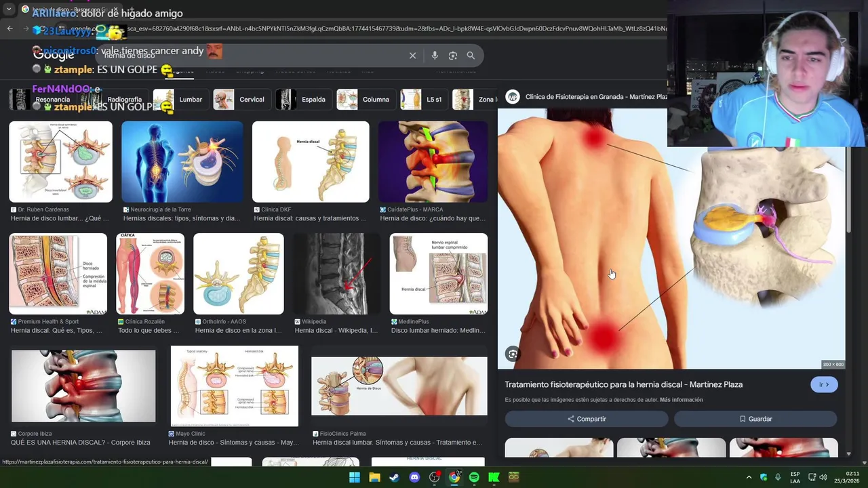The height and width of the screenshot is (488, 868).
Task: Open the Chrome tab search dropdown
Action: 9,9
